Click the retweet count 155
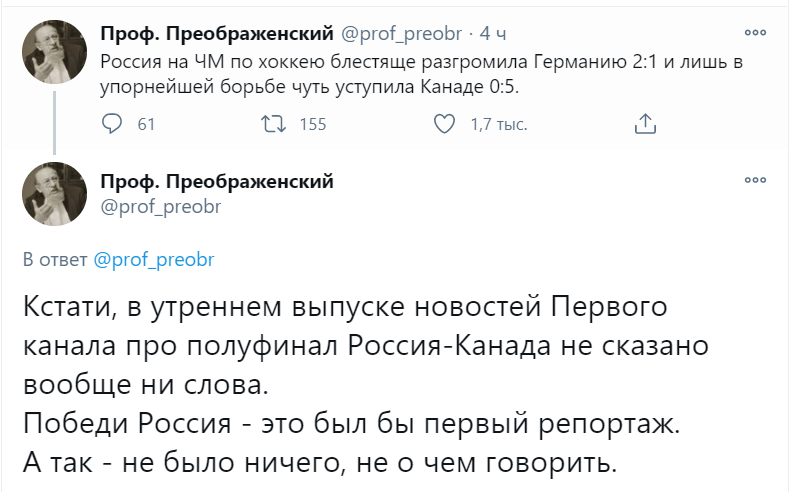 313,125
